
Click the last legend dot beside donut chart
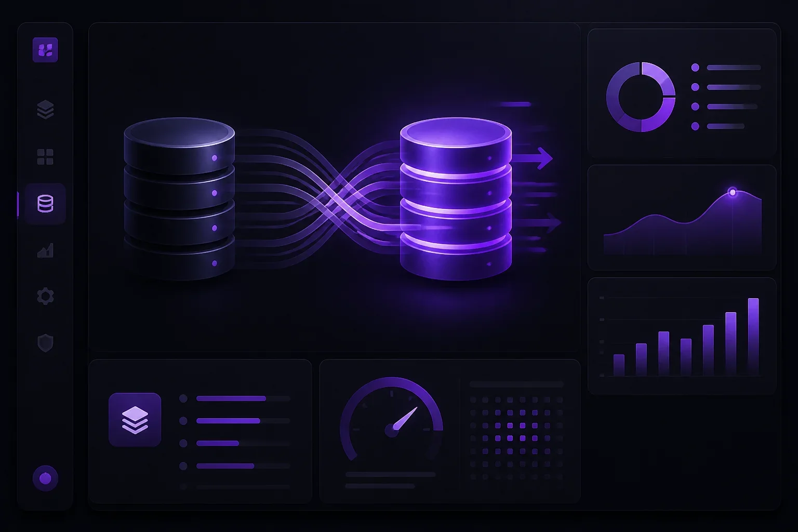pos(695,126)
